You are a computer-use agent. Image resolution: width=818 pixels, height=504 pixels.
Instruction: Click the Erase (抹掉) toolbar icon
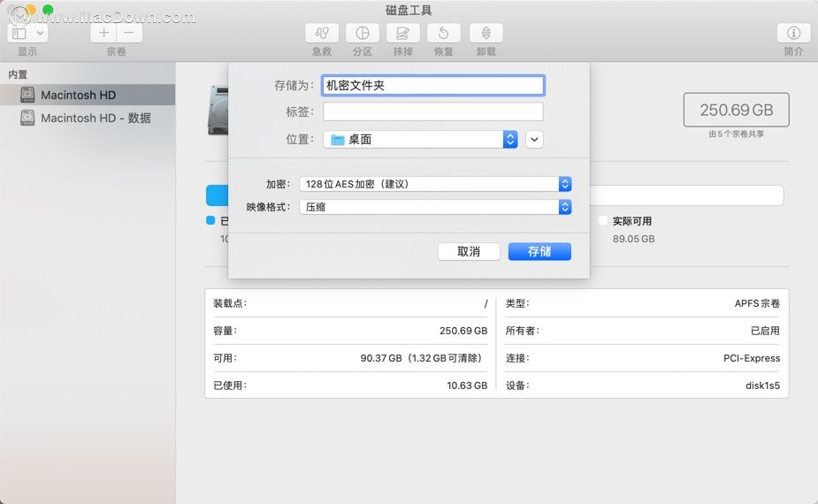402,34
